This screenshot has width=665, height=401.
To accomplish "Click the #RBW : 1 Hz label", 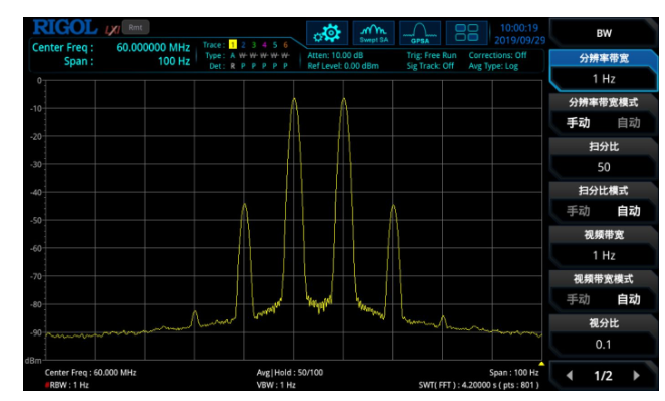I will (67, 385).
